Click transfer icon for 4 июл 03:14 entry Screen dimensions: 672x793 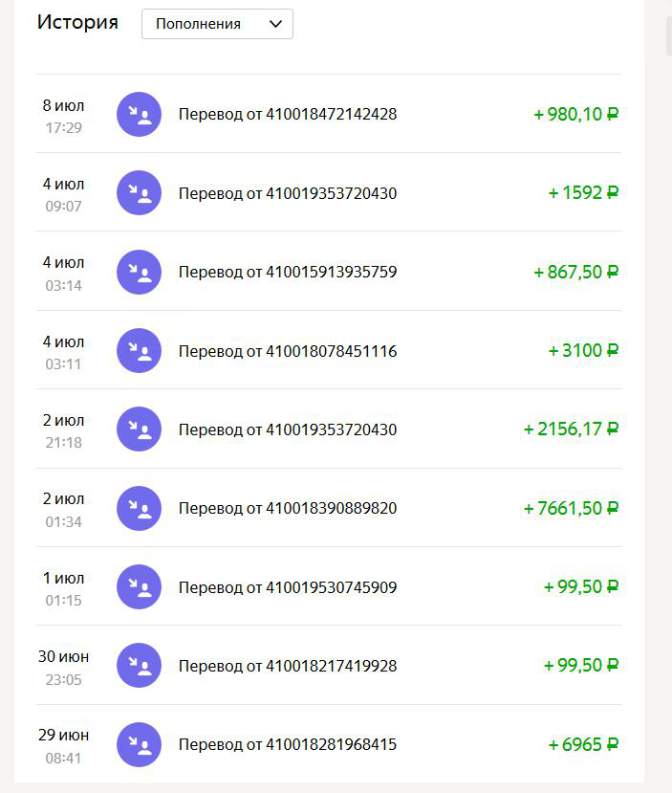139,272
